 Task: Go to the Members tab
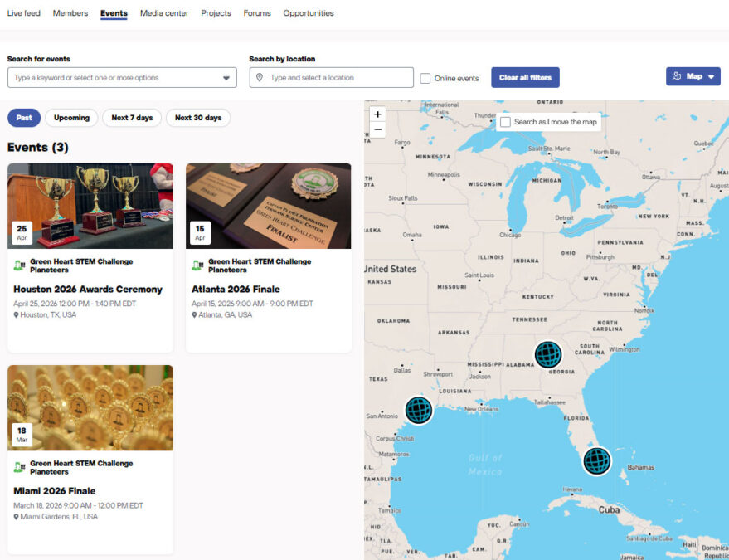tap(70, 13)
